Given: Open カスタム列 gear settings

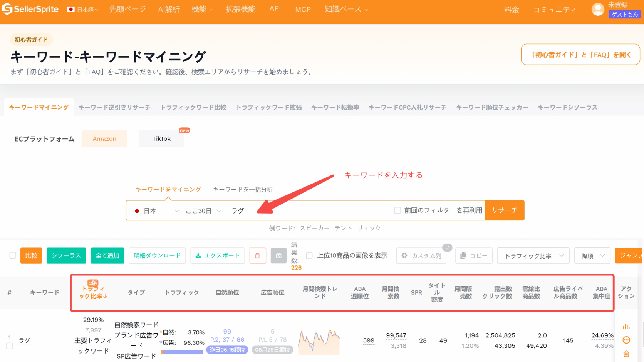Looking at the screenshot, I should (x=421, y=255).
